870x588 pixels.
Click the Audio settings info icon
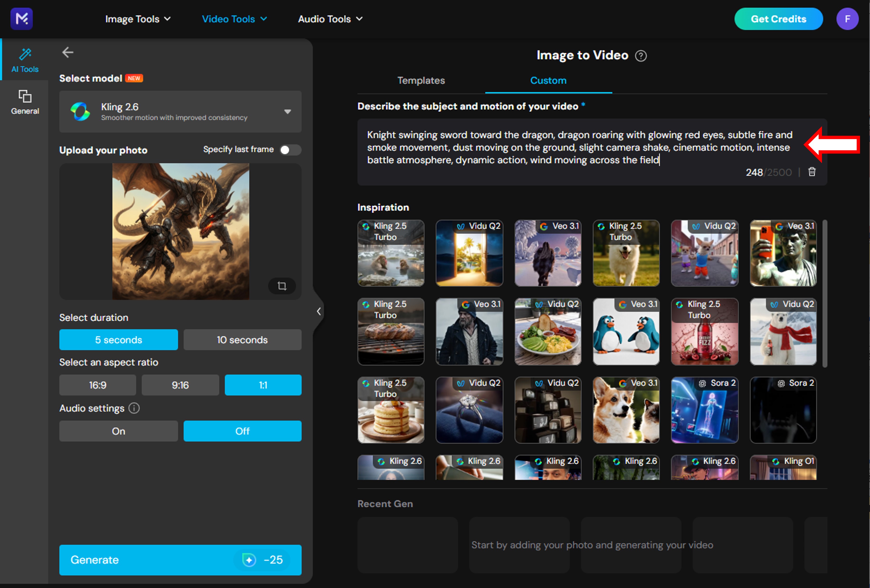click(x=134, y=408)
